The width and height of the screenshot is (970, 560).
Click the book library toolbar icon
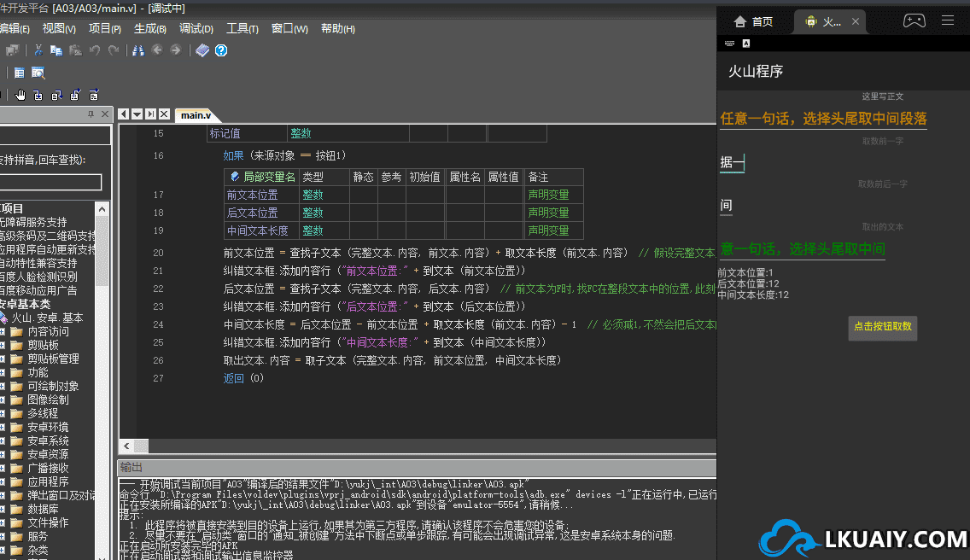pyautogui.click(x=202, y=50)
